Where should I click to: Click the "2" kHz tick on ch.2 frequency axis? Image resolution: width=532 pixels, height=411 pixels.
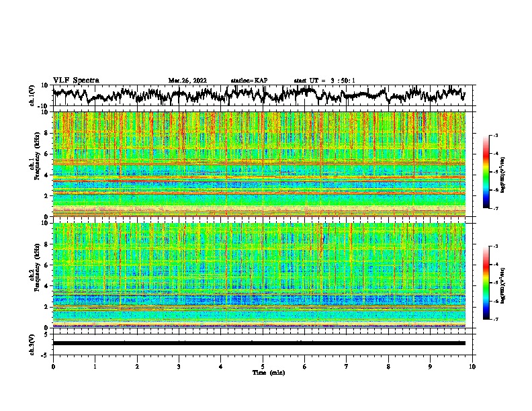pyautogui.click(x=46, y=307)
